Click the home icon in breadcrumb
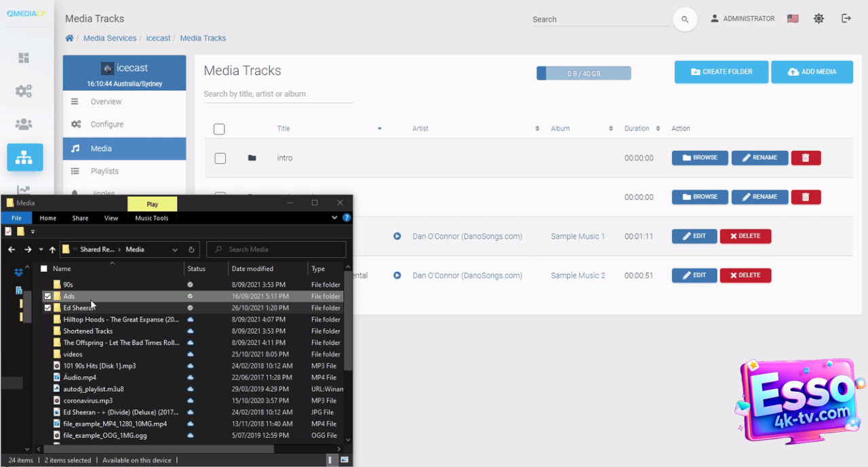 (69, 38)
